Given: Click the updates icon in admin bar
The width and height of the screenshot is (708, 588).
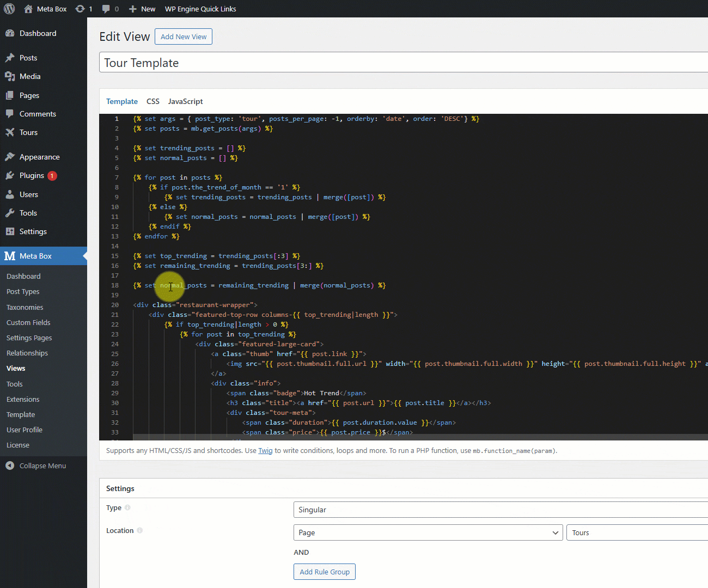Looking at the screenshot, I should click(80, 9).
